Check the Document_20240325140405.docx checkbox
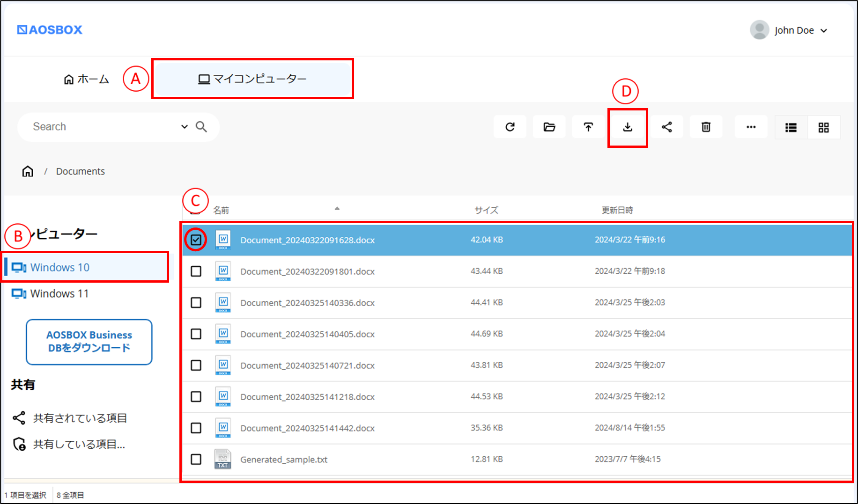 coord(196,334)
